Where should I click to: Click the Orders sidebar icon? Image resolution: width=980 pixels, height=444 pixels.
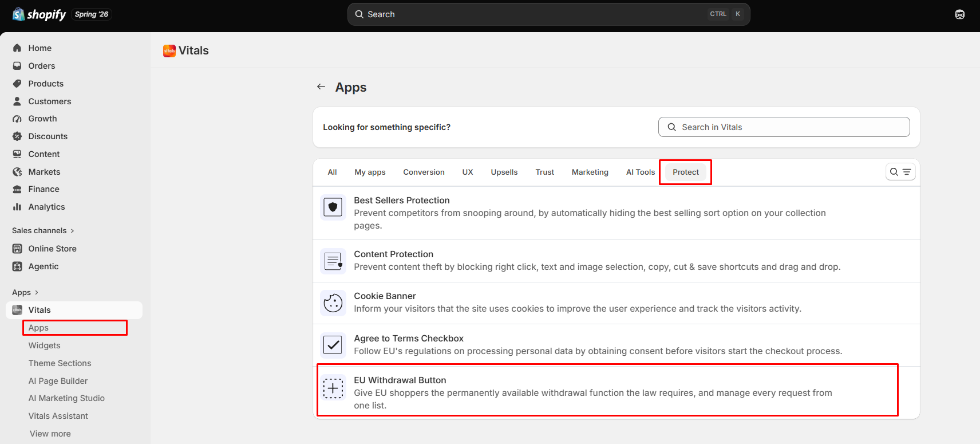[17, 66]
